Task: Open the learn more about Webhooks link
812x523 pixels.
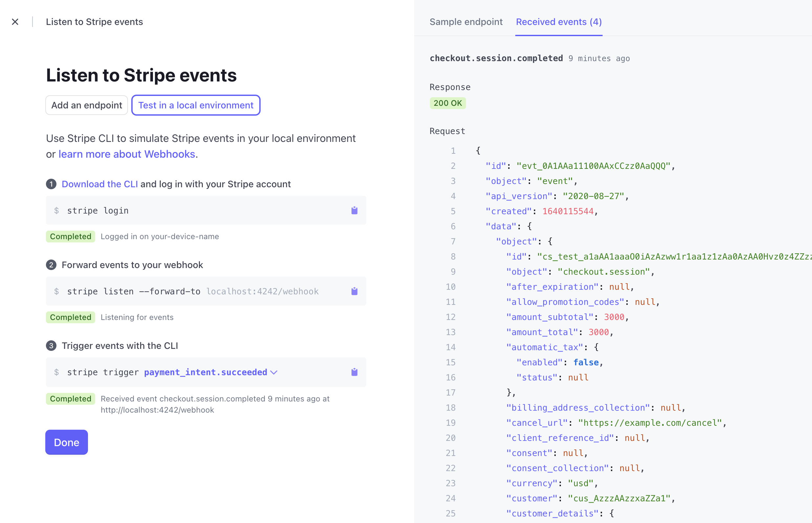Action: tap(127, 154)
